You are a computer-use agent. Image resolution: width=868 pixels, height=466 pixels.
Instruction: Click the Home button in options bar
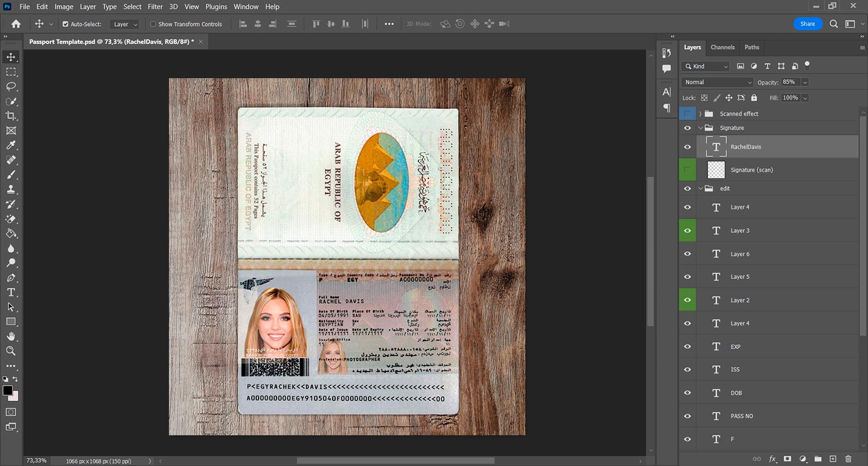[x=16, y=24]
